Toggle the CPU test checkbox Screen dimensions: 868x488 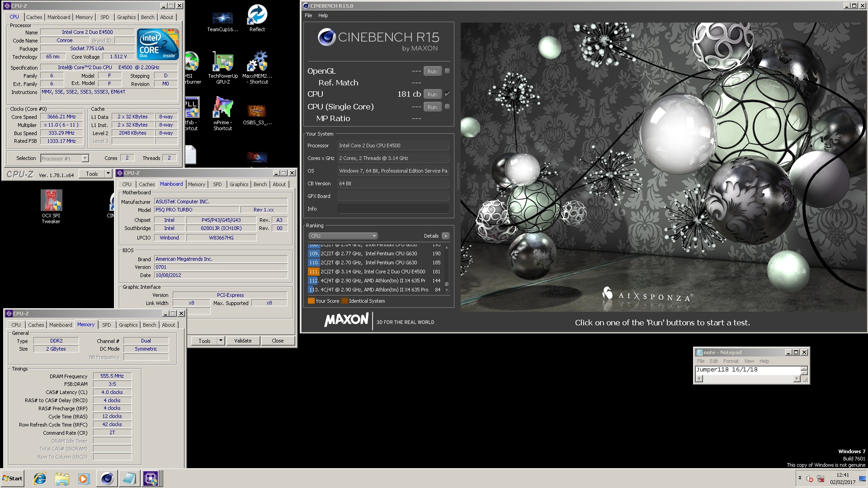(x=447, y=94)
